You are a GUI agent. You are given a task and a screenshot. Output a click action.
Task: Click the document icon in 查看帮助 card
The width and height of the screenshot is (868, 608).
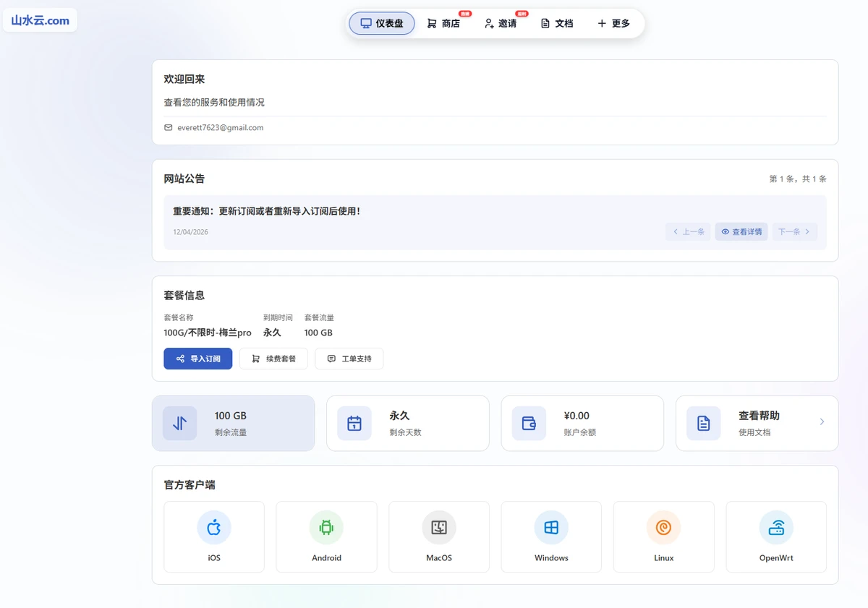(704, 423)
